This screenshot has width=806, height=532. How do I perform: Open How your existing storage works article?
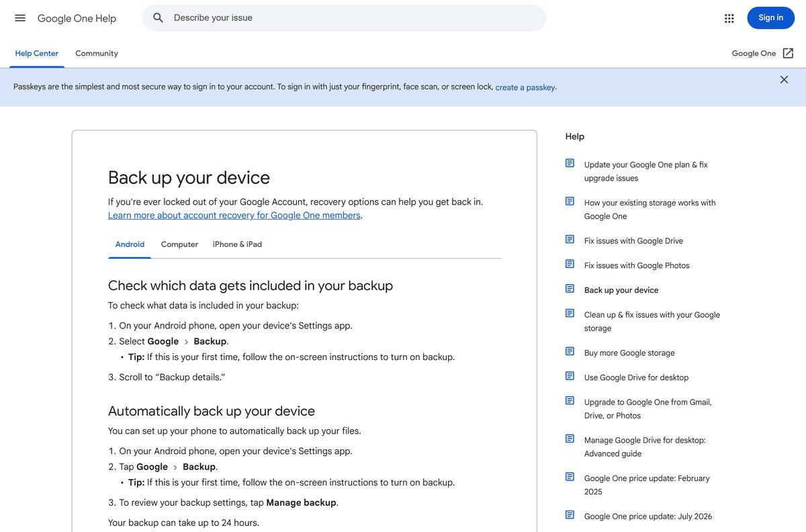650,210
